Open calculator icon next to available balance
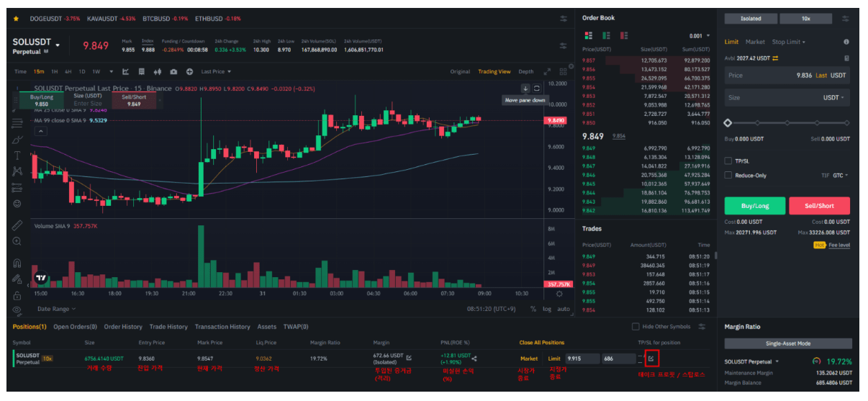The width and height of the screenshot is (868, 401). coord(846,58)
